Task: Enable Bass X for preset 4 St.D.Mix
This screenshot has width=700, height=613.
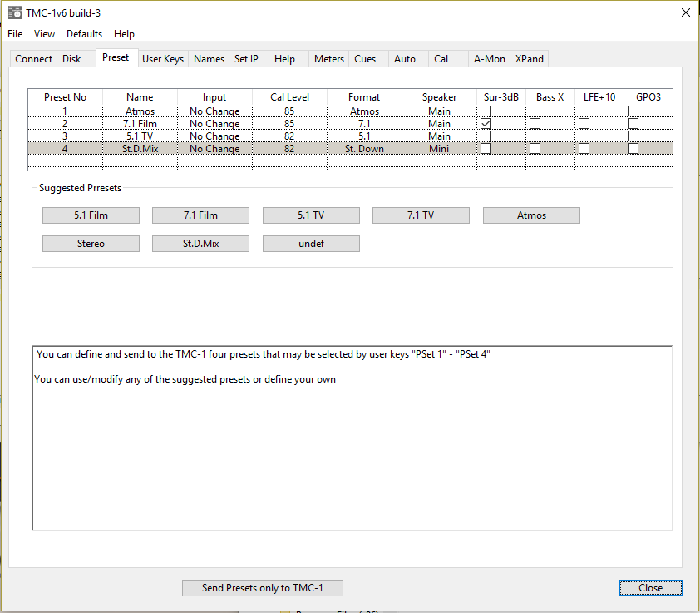Action: [x=535, y=148]
